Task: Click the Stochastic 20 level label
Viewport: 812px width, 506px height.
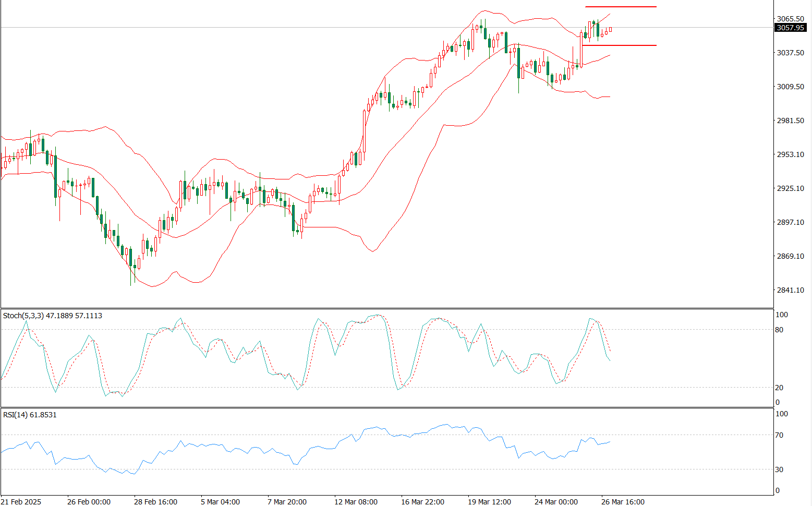Action: (779, 388)
